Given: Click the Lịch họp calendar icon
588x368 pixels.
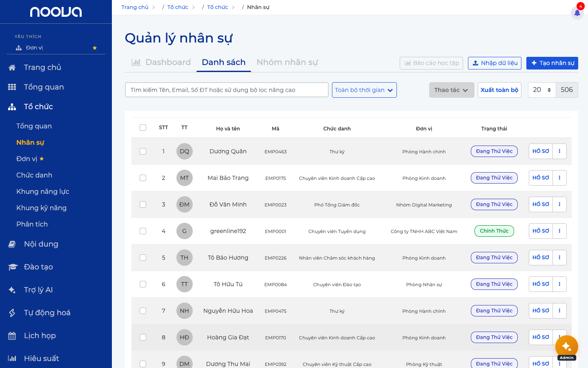Looking at the screenshot, I should pyautogui.click(x=12, y=336).
